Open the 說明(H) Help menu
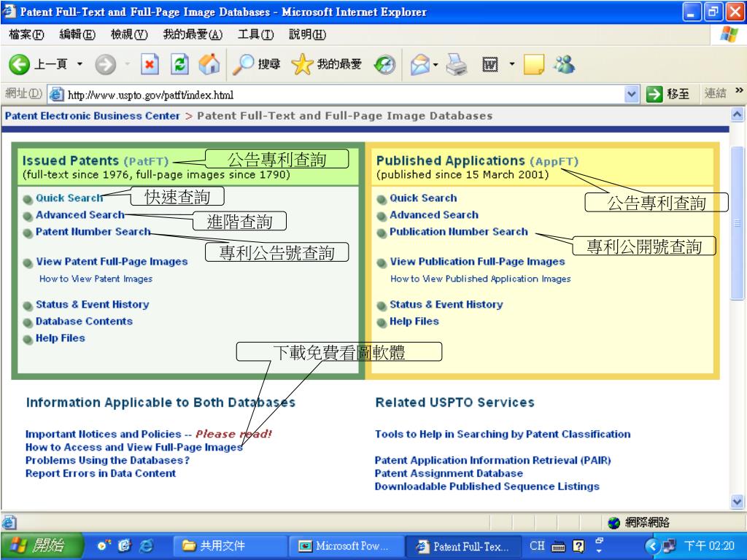 (x=307, y=35)
